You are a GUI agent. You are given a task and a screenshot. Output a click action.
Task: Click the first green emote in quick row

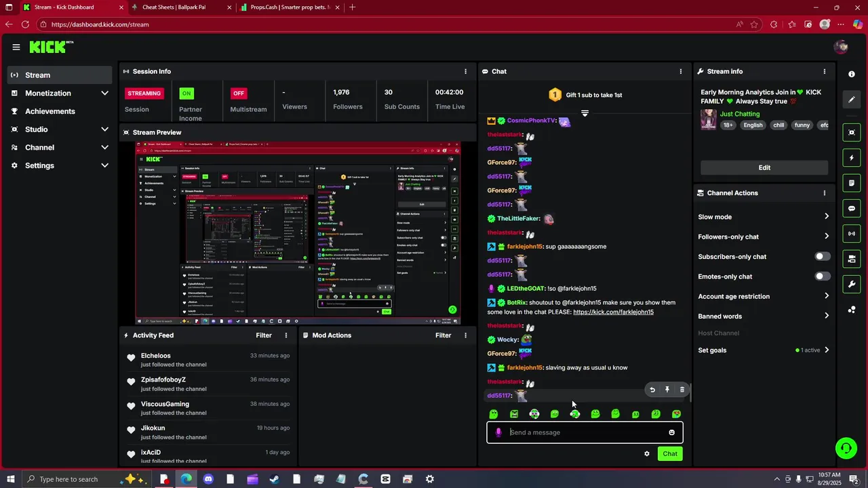click(x=494, y=414)
